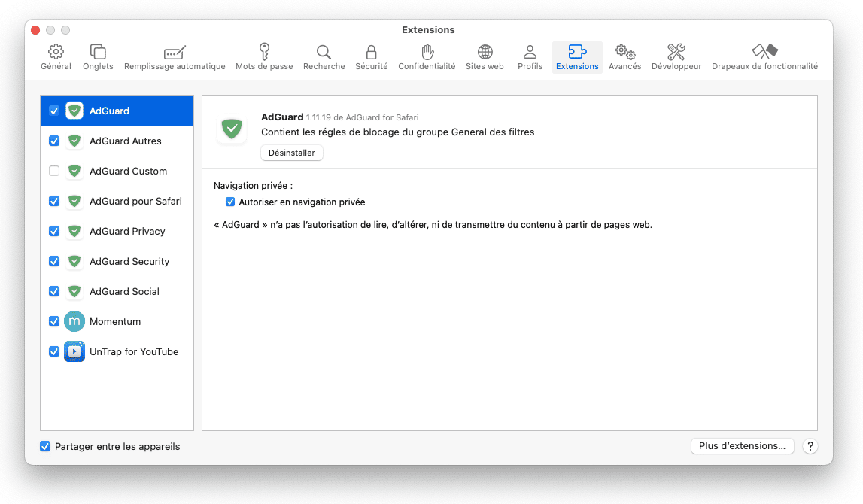Open the Développeur tools icon
The image size is (863, 504).
coord(676,52)
